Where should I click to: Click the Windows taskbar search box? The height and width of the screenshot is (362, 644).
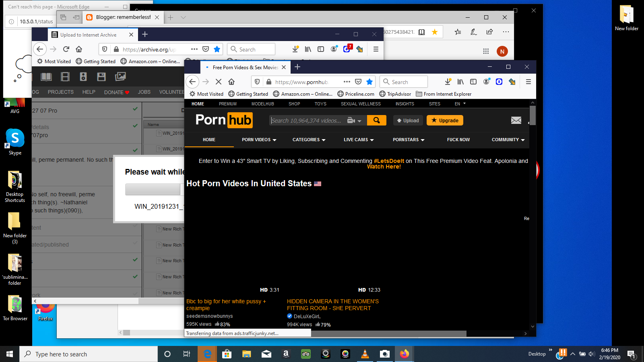[89, 354]
